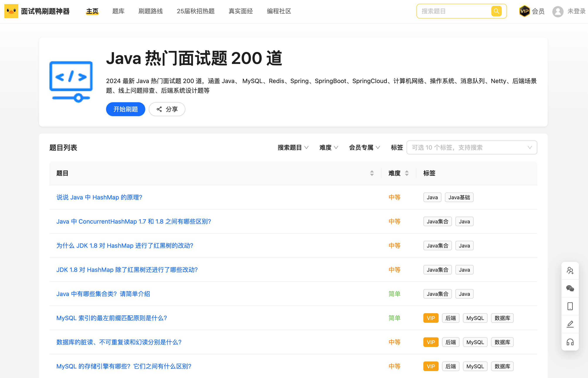Click 中等 difficulty in HashMap 的原理 row
This screenshot has width=588, height=378.
pos(394,197)
